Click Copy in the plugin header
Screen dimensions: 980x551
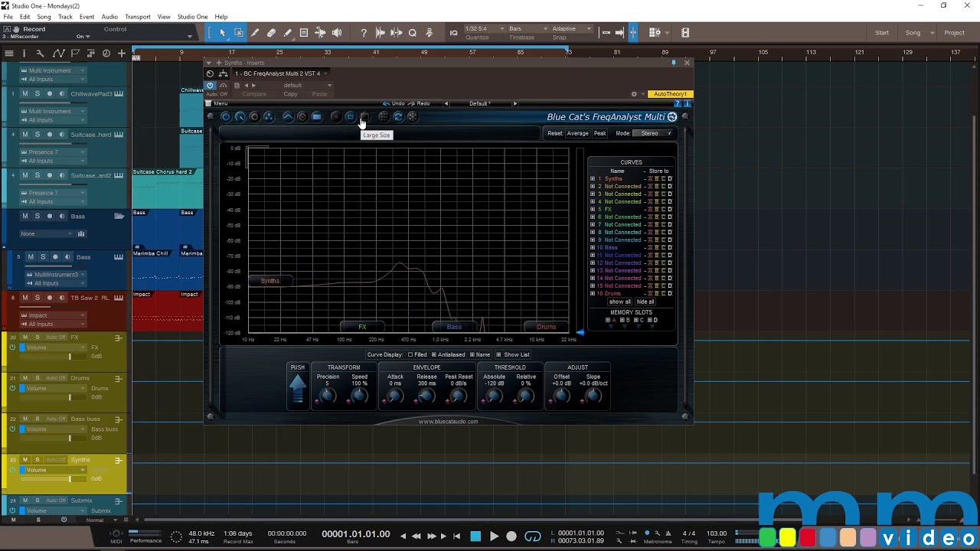click(290, 94)
